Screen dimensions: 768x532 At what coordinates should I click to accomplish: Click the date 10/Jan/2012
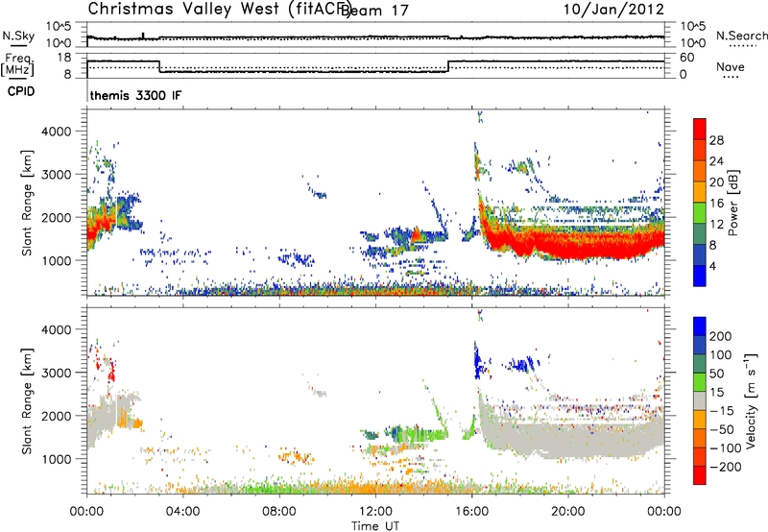tap(613, 9)
